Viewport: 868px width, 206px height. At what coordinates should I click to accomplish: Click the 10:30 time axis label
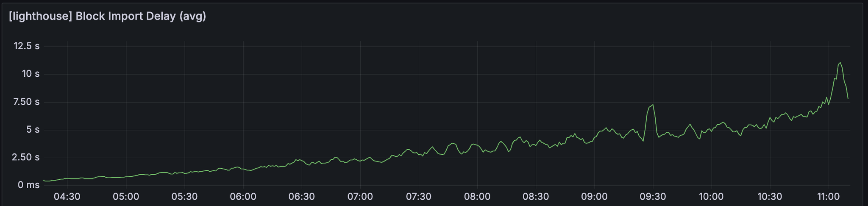pos(770,197)
